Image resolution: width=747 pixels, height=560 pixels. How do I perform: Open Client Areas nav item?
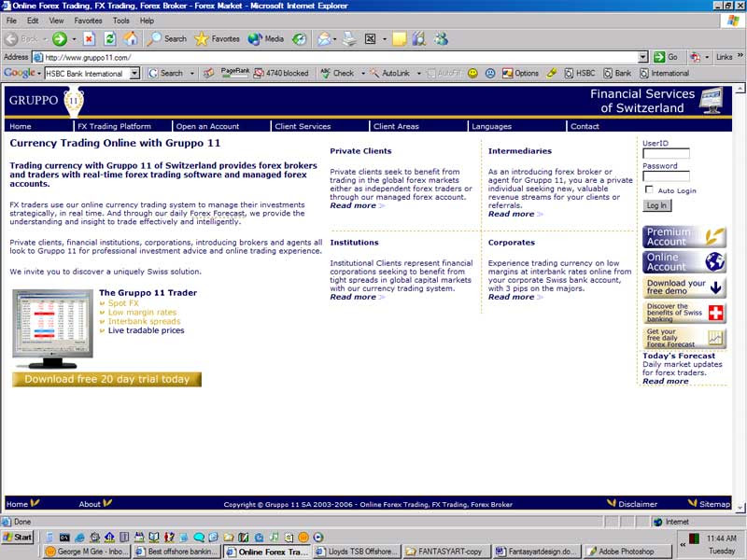(x=396, y=126)
